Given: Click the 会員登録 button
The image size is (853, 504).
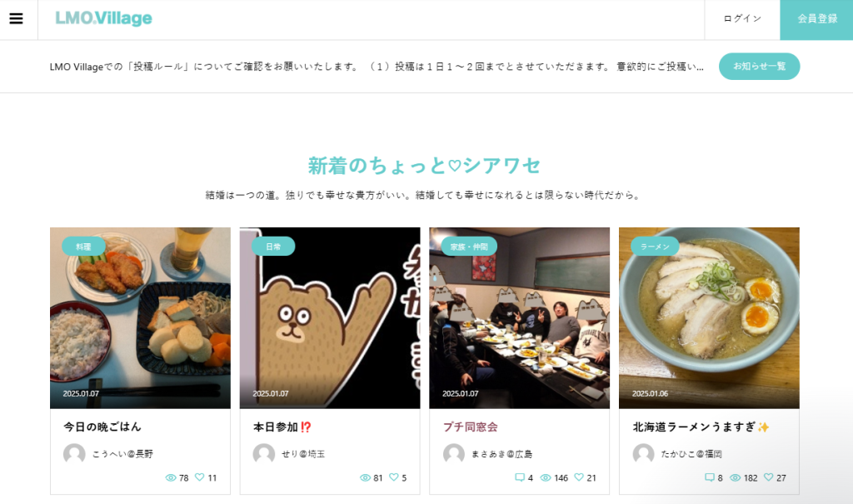Looking at the screenshot, I should pyautogui.click(x=816, y=20).
